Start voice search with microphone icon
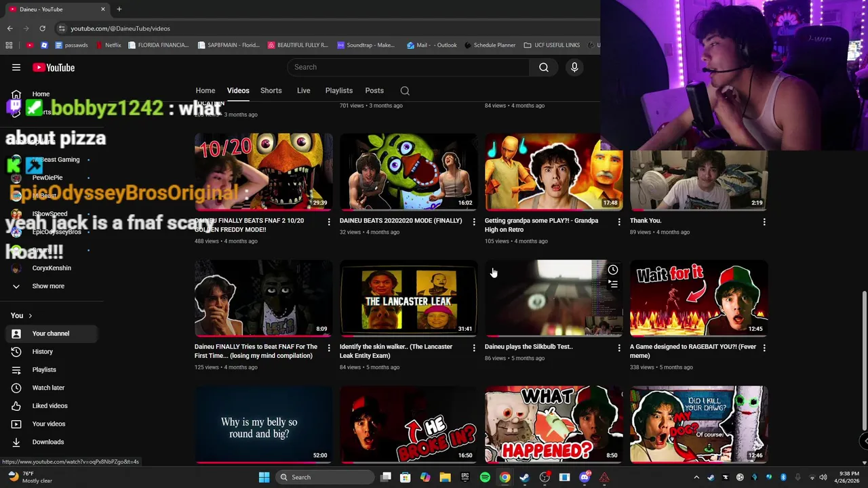 point(574,67)
